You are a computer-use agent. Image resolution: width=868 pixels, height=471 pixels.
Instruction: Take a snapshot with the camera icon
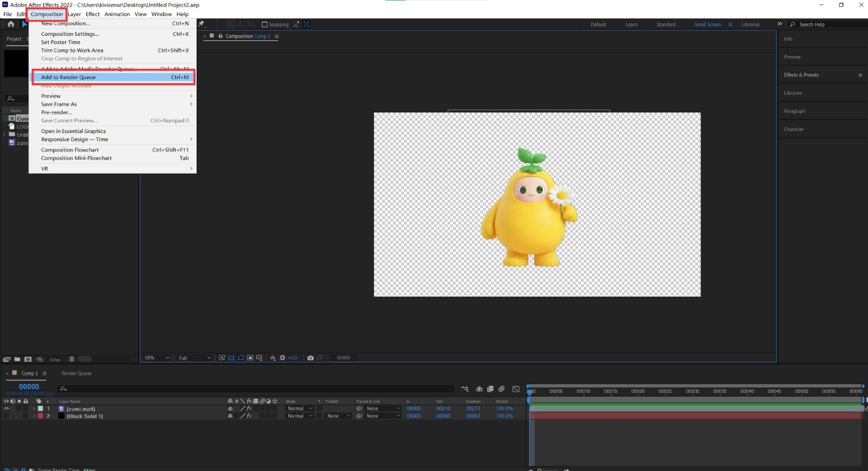coord(310,358)
